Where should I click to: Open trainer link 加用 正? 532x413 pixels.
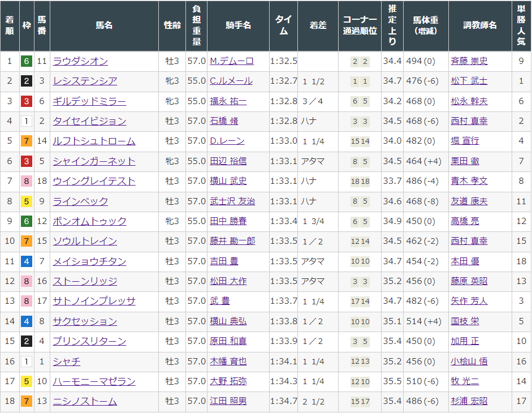pyautogui.click(x=465, y=341)
